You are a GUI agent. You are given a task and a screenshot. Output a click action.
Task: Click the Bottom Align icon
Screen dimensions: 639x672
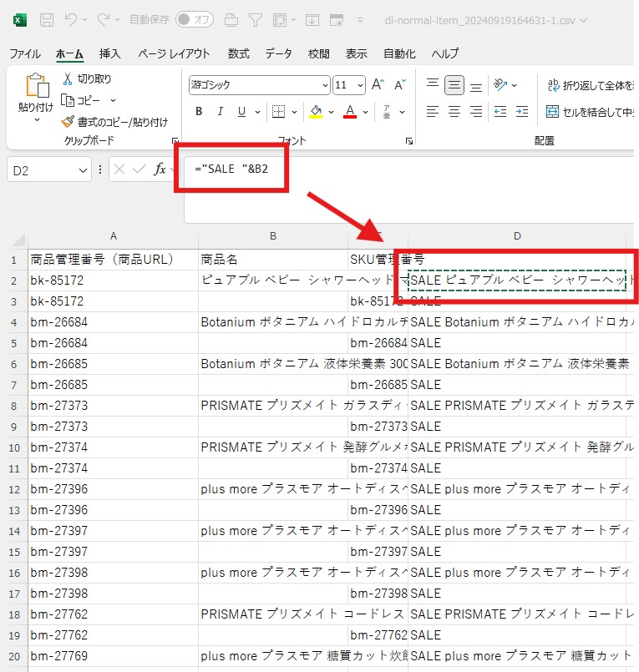pyautogui.click(x=476, y=87)
